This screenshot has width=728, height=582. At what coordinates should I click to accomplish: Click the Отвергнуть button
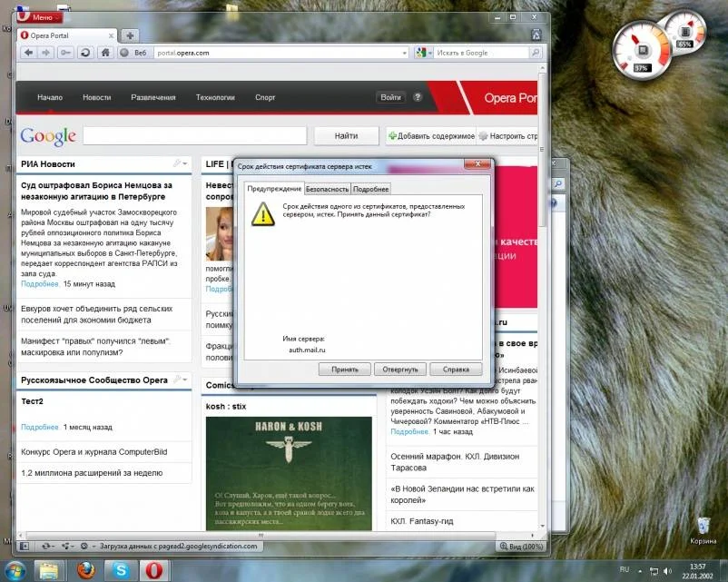(x=398, y=370)
